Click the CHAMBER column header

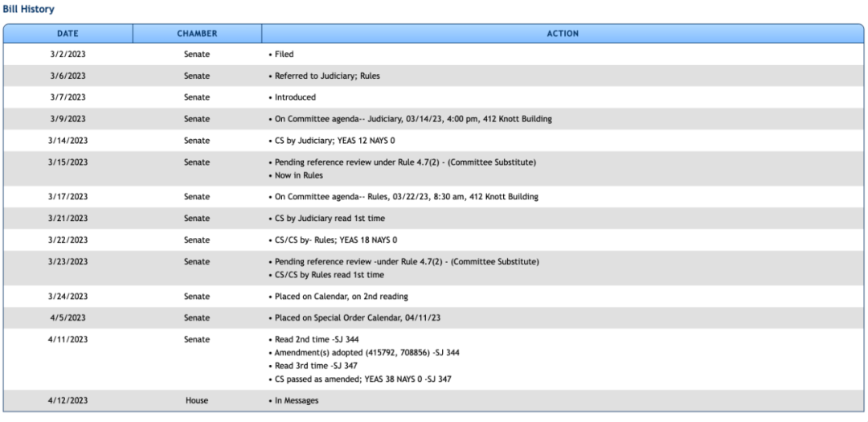click(197, 33)
